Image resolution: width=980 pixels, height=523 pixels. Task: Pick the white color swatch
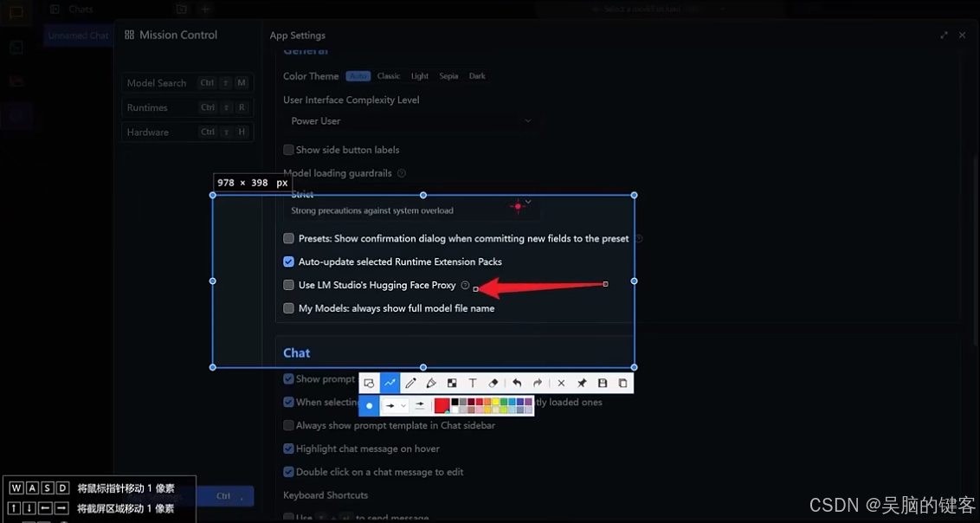click(x=455, y=410)
